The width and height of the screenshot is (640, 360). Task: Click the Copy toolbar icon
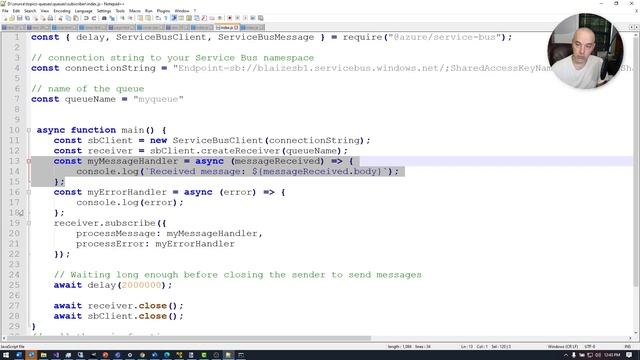(x=68, y=18)
